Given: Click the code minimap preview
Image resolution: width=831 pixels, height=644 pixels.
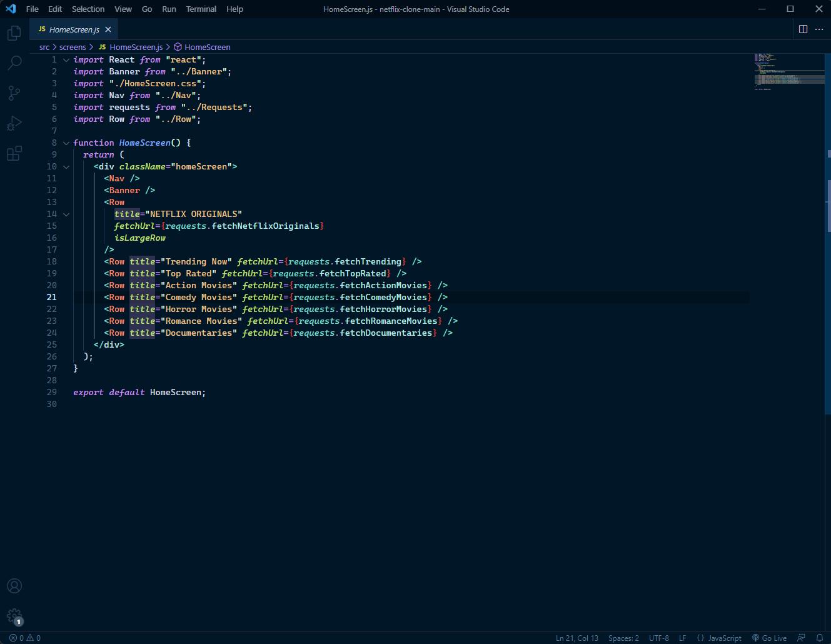Looking at the screenshot, I should click(x=789, y=72).
